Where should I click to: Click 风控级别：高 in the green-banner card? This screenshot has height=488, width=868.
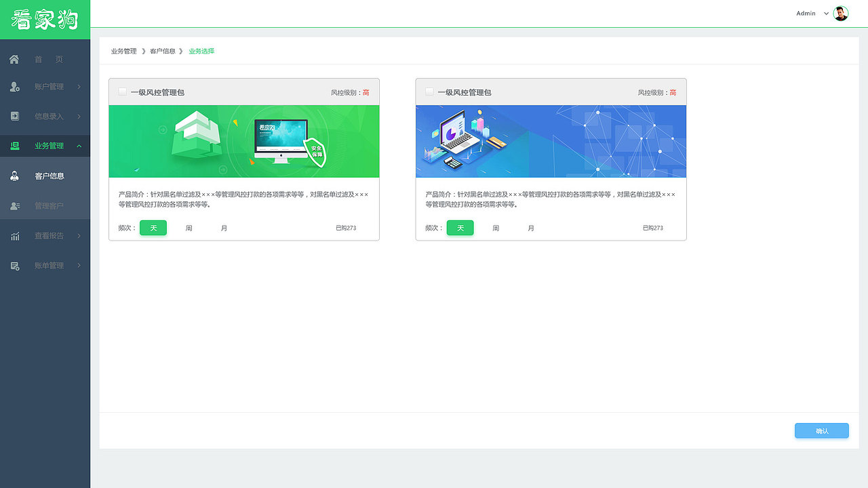(350, 92)
